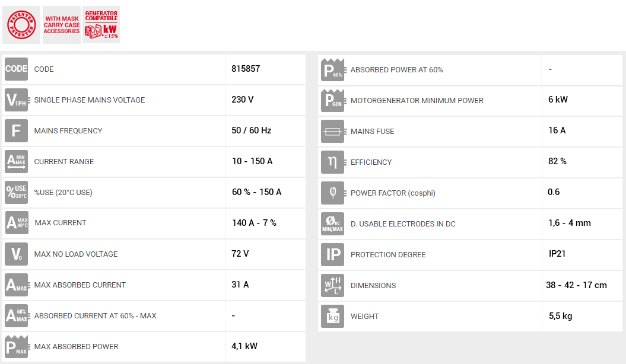Click the mains frequency F icon

[x=16, y=130]
